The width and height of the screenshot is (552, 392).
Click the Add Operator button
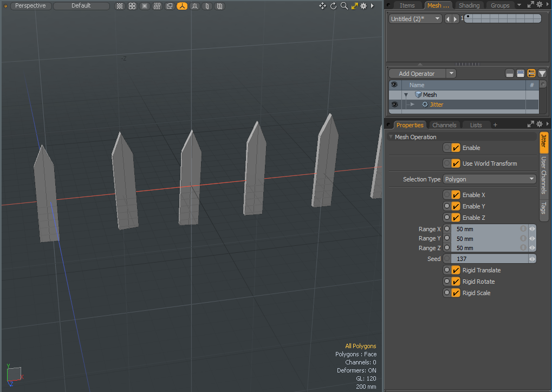click(x=417, y=74)
